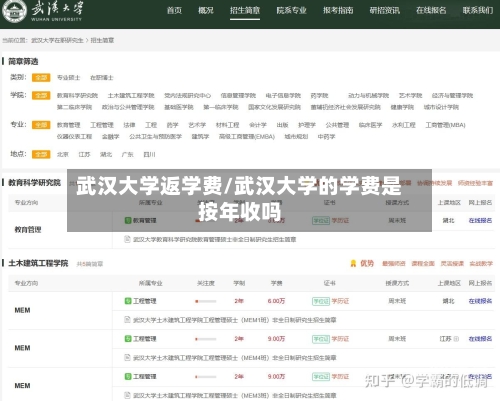Image resolution: width=500 pixels, height=401 pixels.
Task: Filter 学院 by 艺术学院
Action: click(410, 96)
